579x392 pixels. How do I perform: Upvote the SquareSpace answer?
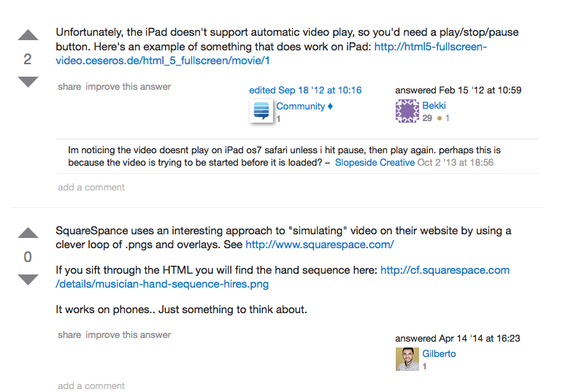pos(28,233)
